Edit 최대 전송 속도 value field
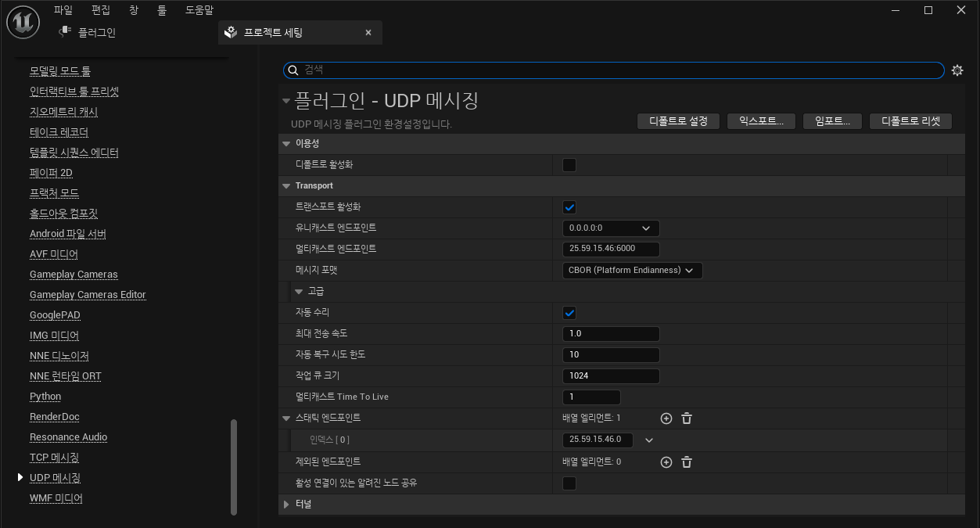 tap(611, 334)
